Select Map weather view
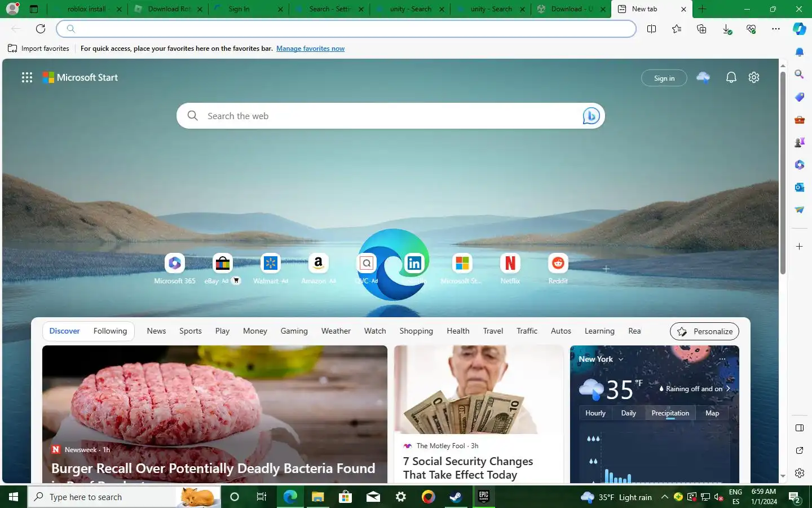Viewport: 812px width, 508px height. [x=712, y=413]
